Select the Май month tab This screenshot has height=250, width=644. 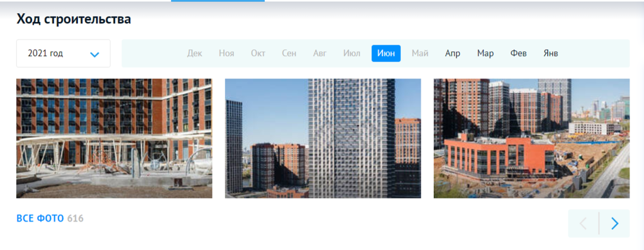(420, 54)
